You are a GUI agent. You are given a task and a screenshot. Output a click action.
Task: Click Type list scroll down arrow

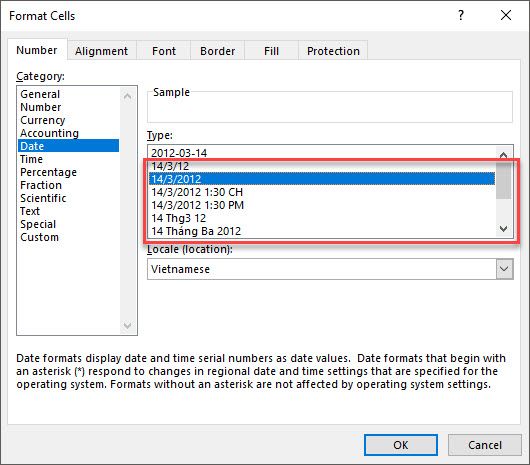tap(503, 229)
